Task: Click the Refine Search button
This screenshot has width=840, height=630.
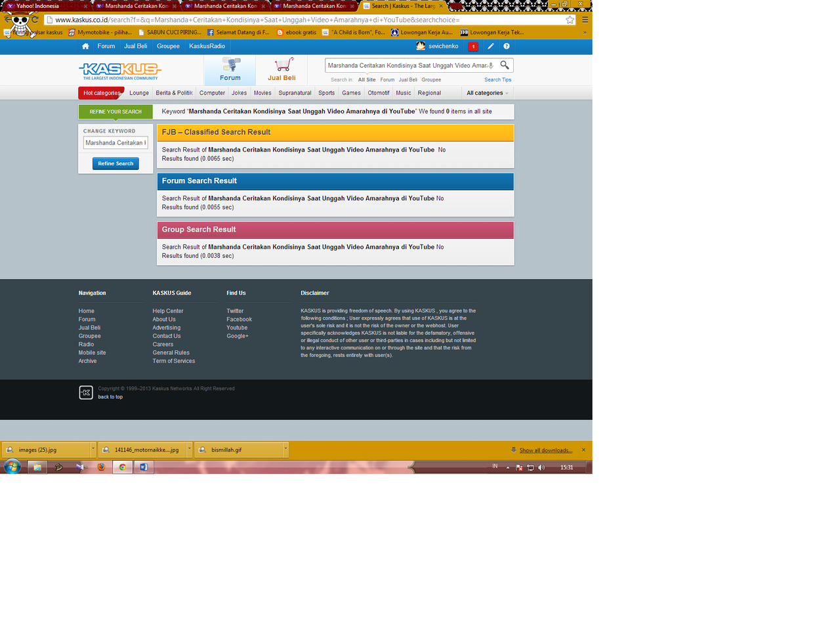Action: point(115,163)
